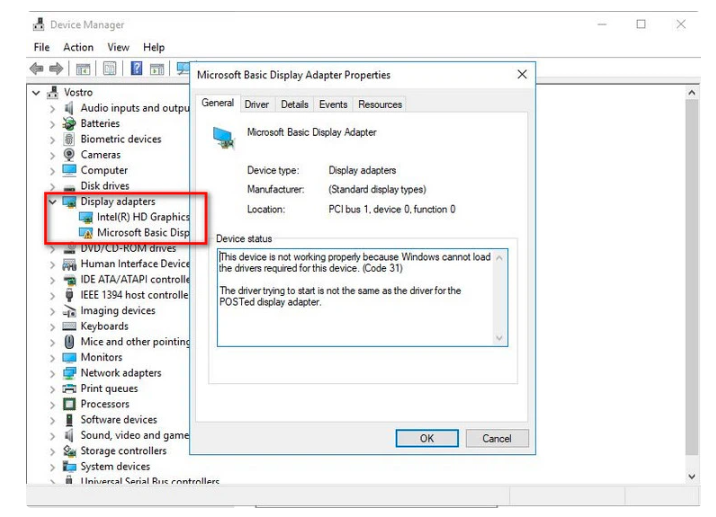Collapse the Vostro root node

[37, 93]
